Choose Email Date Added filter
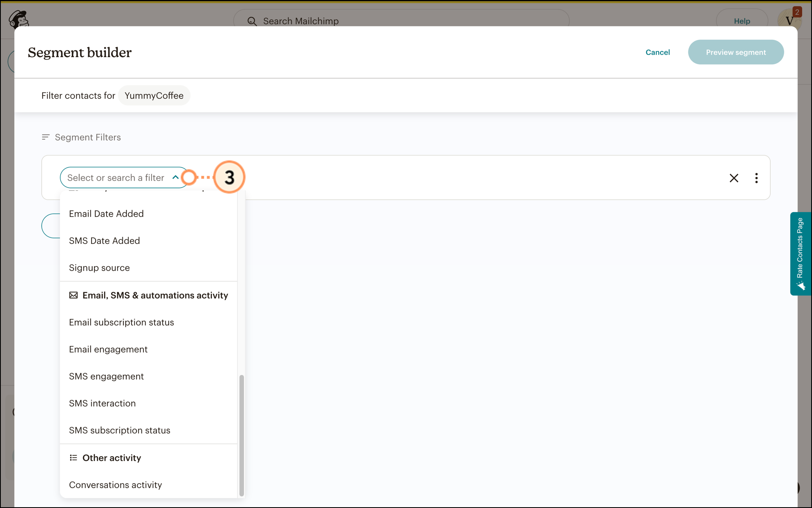Viewport: 812px width, 508px height. point(148,213)
